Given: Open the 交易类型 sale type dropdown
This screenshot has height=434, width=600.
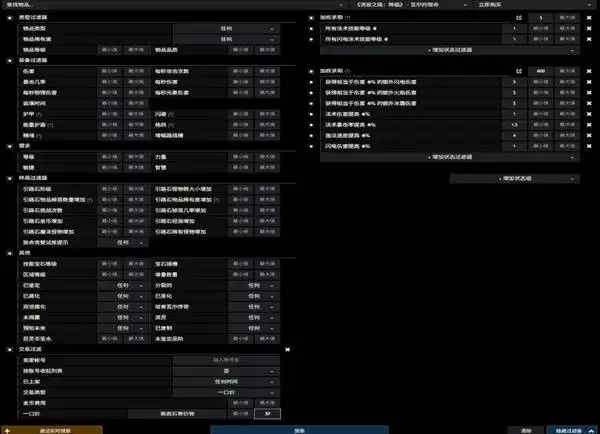Looking at the screenshot, I should pos(226,392).
